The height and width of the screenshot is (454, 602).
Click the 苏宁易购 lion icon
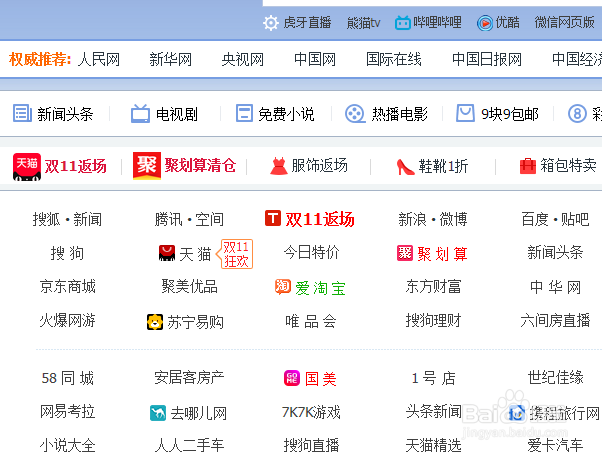pos(155,322)
